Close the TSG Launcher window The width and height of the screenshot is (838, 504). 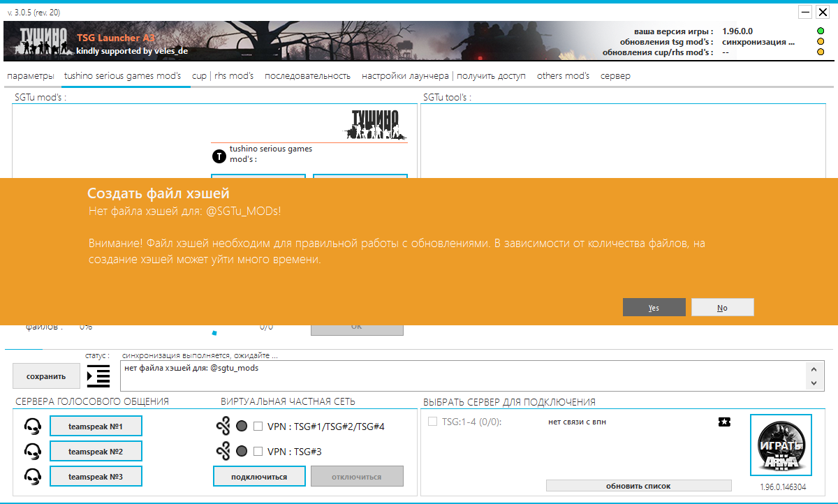(x=823, y=12)
